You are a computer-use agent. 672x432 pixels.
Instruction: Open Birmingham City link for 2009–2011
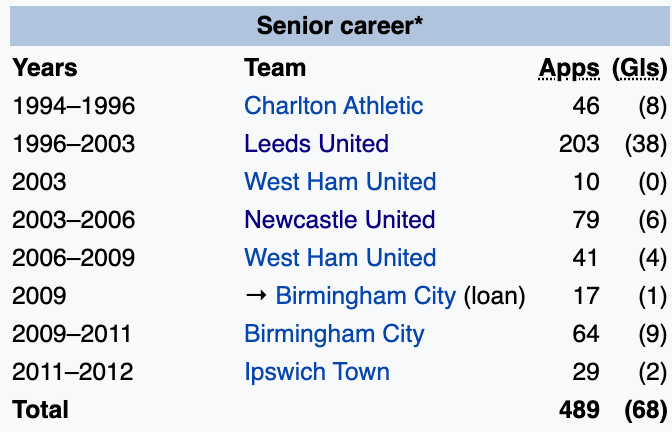click(x=334, y=334)
